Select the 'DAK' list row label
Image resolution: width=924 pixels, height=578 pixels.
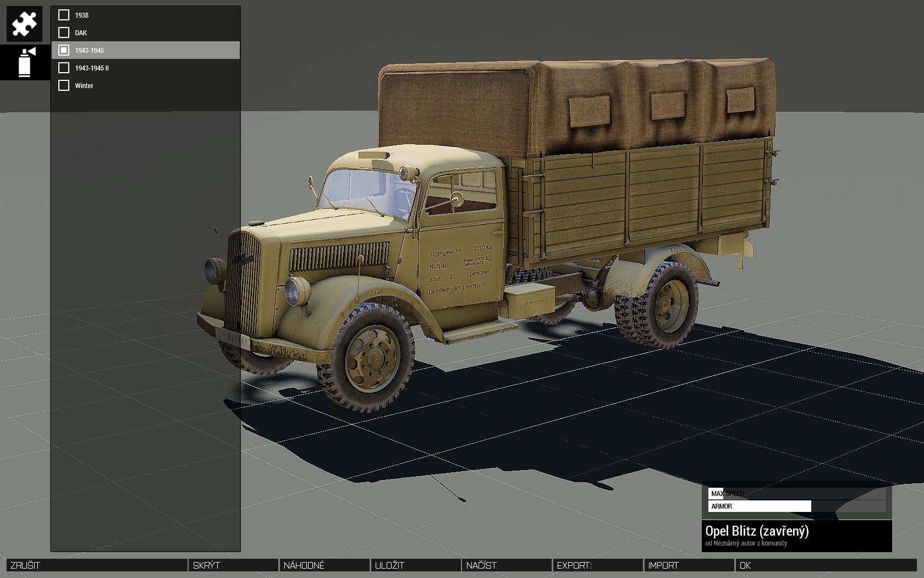click(81, 32)
